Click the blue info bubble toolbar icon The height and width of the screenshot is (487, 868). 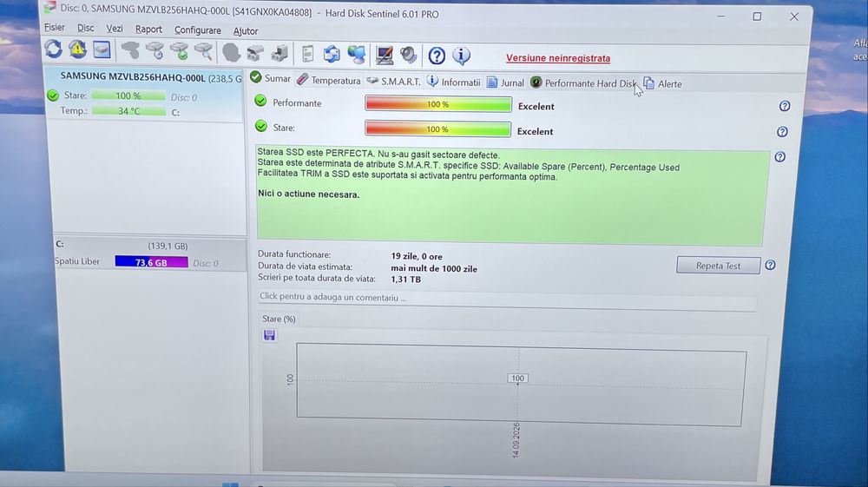461,56
